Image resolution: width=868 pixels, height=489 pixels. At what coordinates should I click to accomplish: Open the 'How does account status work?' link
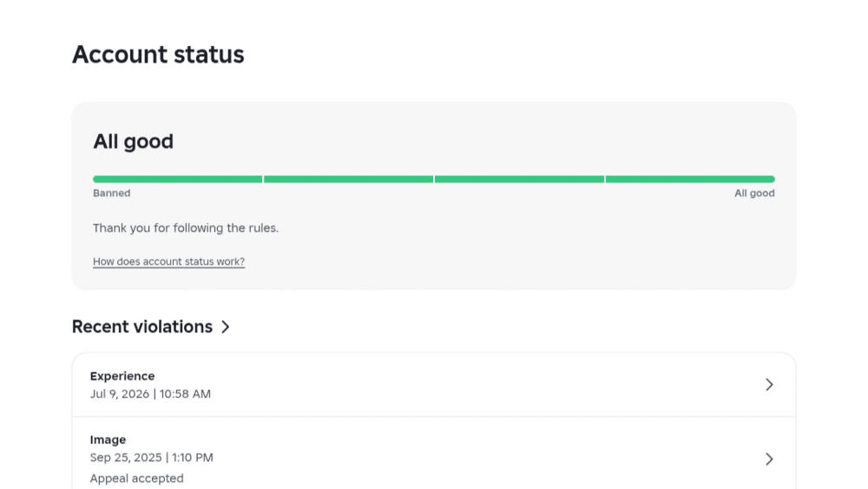pyautogui.click(x=168, y=261)
